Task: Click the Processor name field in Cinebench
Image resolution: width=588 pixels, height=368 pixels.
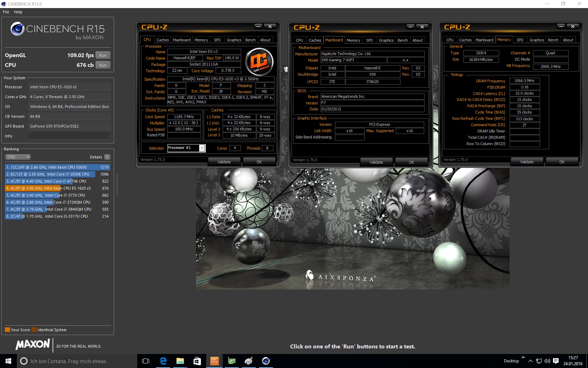Action: point(69,87)
